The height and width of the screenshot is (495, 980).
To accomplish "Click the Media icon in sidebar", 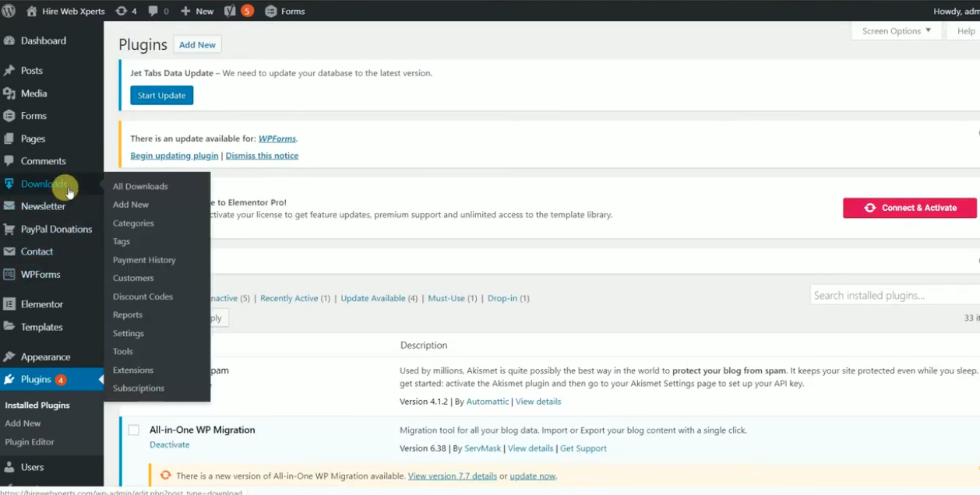I will tap(9, 93).
